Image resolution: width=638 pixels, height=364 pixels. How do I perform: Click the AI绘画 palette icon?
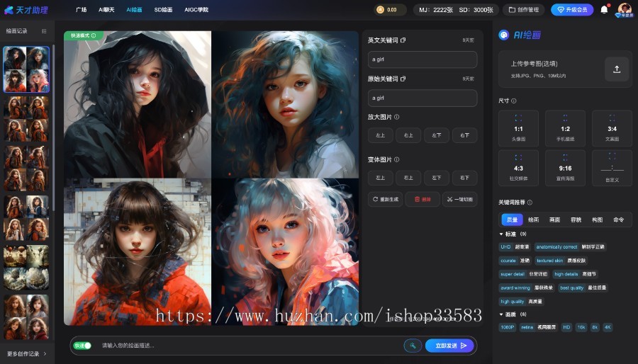pos(504,35)
